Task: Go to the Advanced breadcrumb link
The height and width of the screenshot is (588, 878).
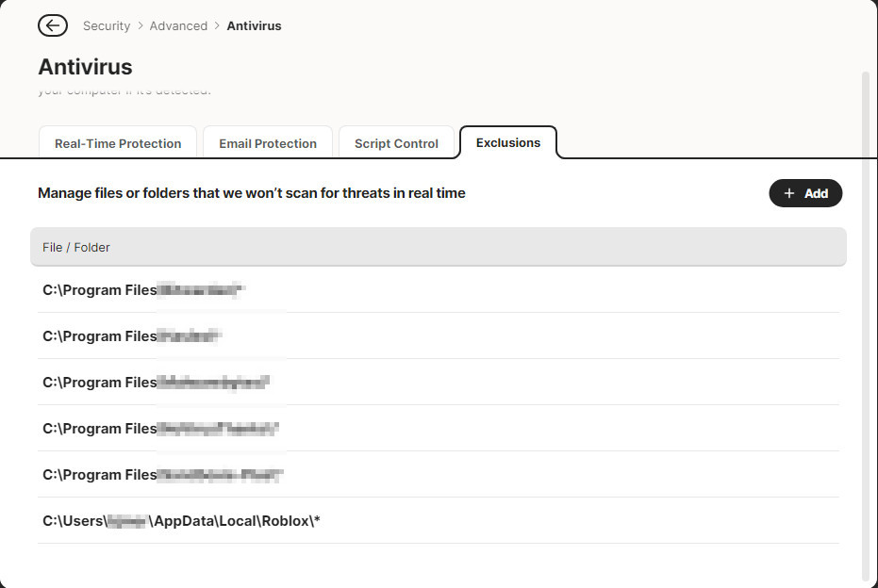Action: [x=178, y=25]
